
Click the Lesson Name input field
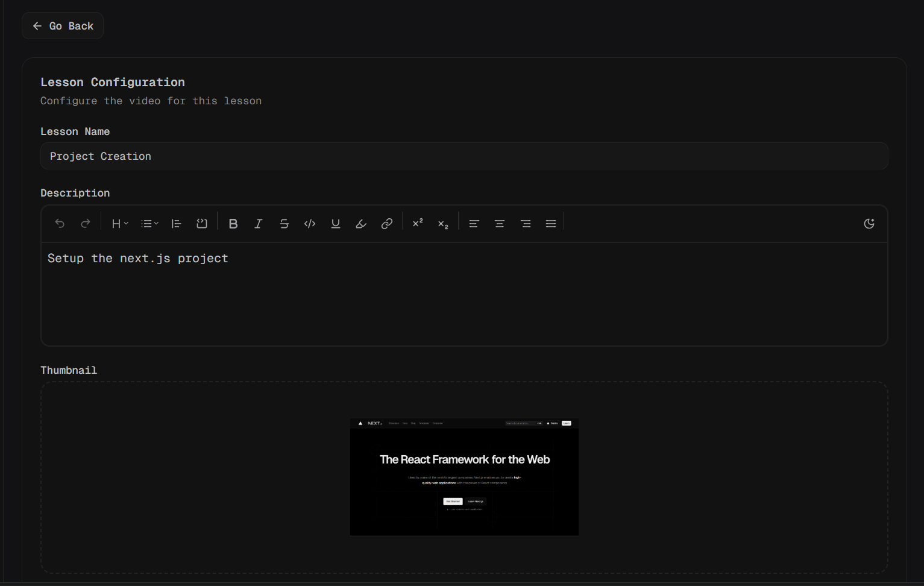pos(464,156)
